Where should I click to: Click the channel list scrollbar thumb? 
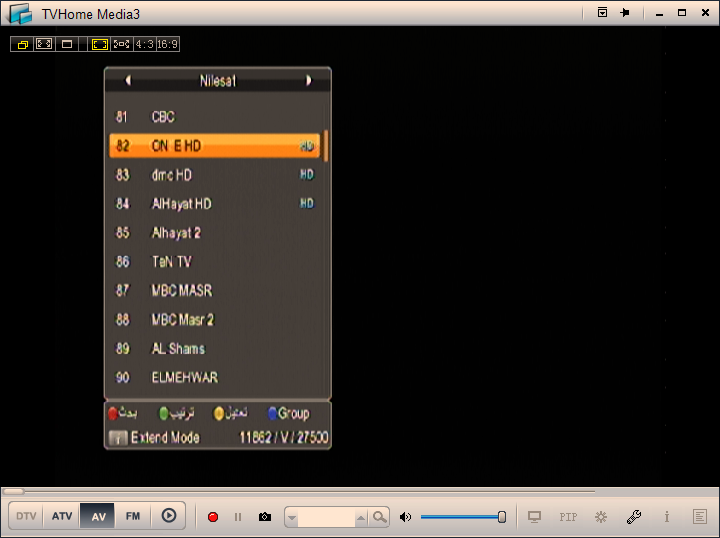point(326,146)
